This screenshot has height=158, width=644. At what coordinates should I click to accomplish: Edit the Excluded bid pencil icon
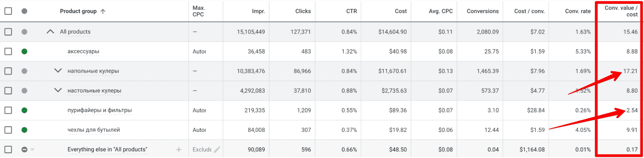click(217, 150)
